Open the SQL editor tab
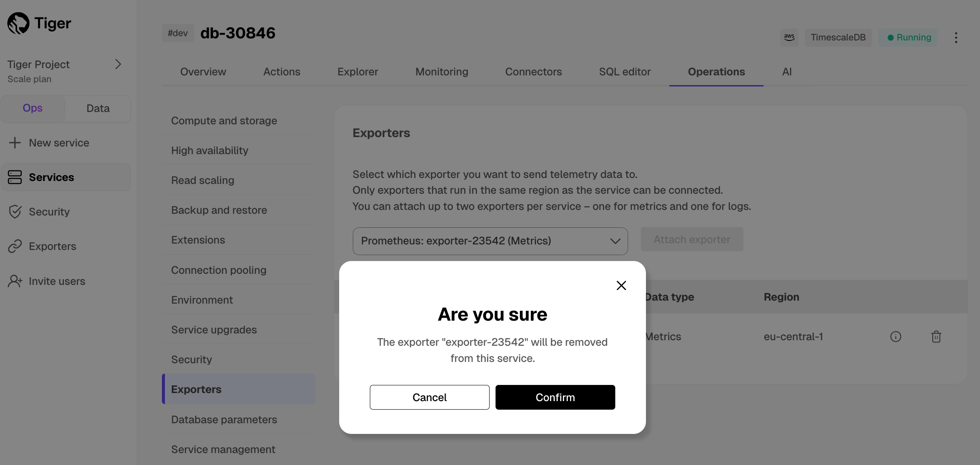 point(625,72)
